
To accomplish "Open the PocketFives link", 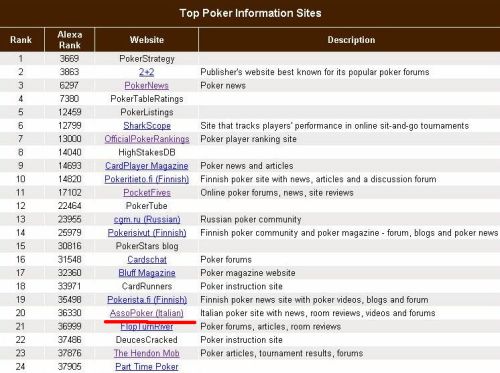I will 147,193.
